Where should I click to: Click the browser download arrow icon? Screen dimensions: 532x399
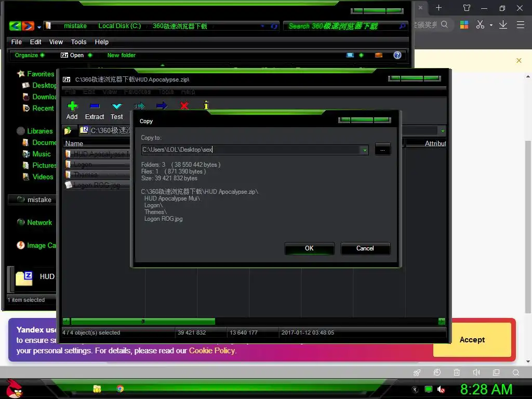click(503, 24)
